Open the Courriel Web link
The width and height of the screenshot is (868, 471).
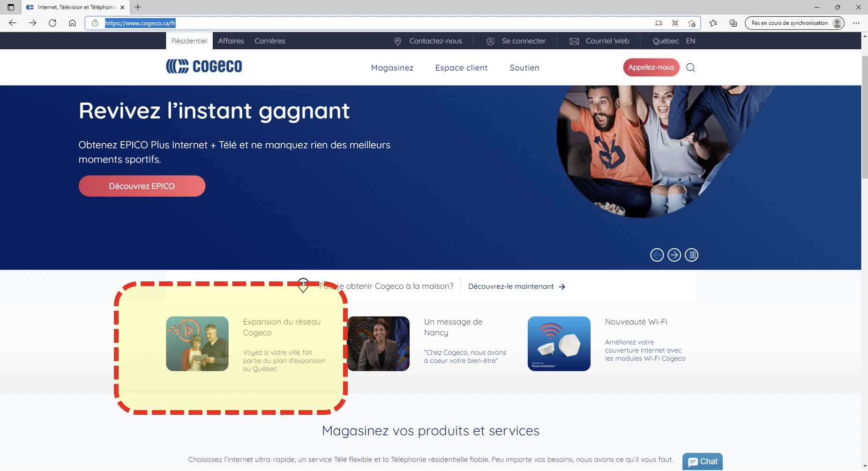(x=607, y=41)
